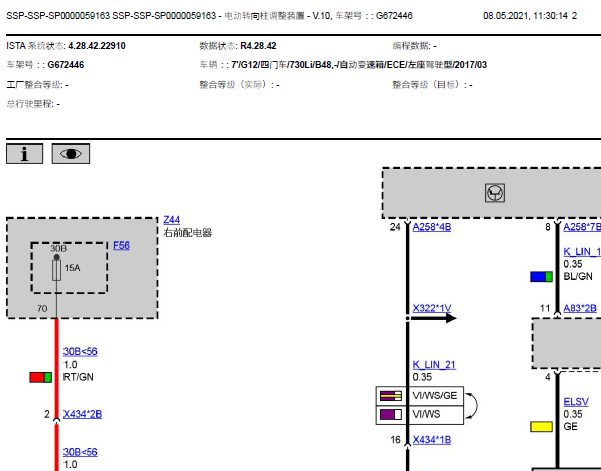Select the timestamp '08.05.2021, 11:30:14'
601x471 pixels.
point(525,16)
